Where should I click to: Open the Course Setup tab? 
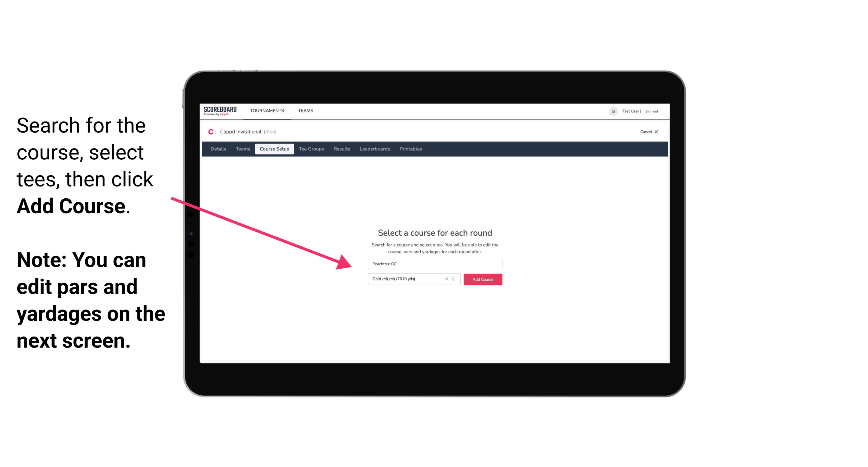[x=274, y=149]
